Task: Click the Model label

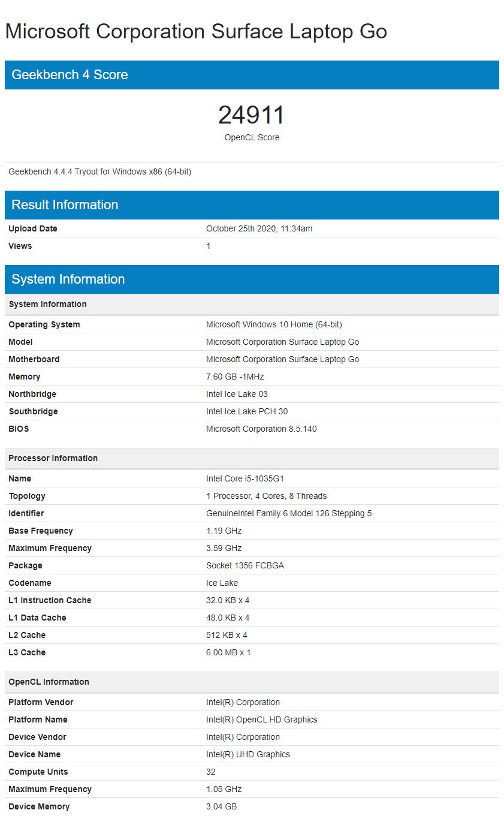Action: coord(20,342)
